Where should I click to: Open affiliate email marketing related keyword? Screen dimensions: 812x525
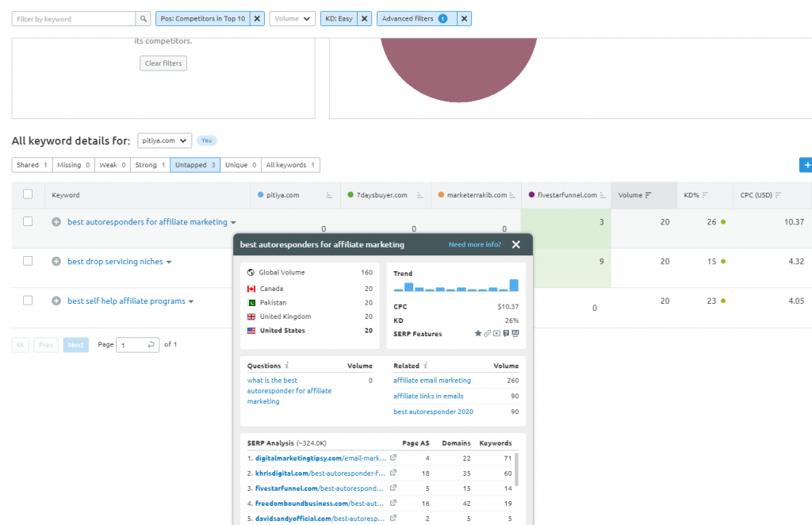432,380
